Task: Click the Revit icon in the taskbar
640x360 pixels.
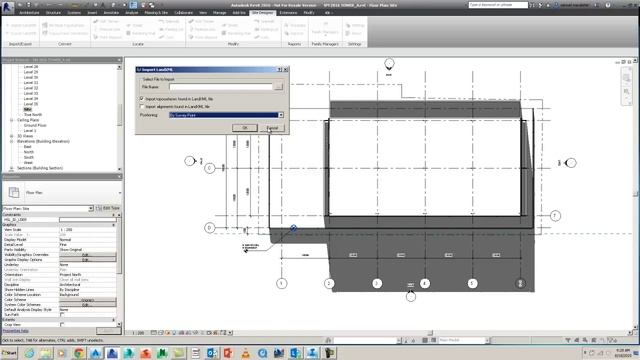Action: click(112, 353)
